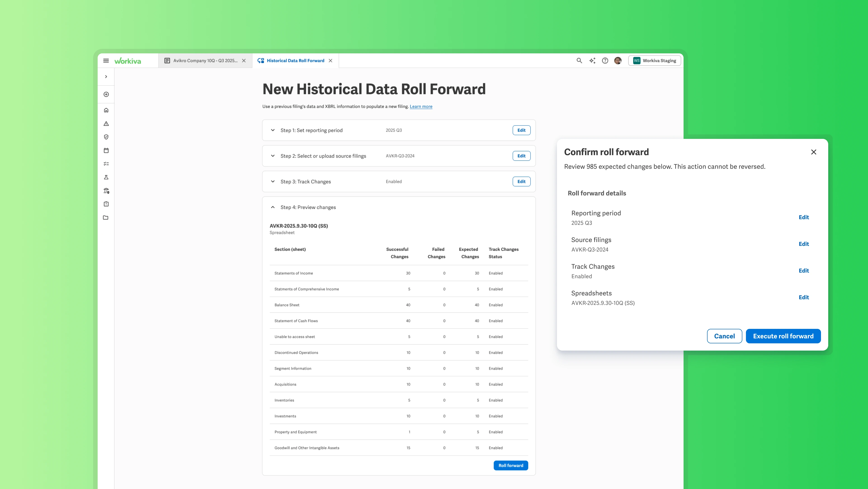The height and width of the screenshot is (489, 868).
Task: Open the bank building sidebar icon
Action: coord(106,191)
